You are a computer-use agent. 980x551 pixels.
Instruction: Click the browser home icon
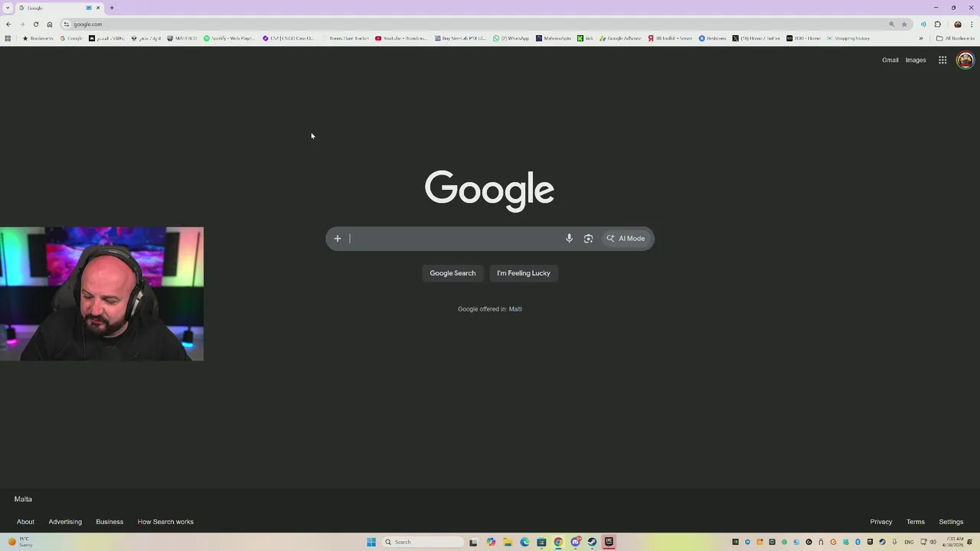50,24
